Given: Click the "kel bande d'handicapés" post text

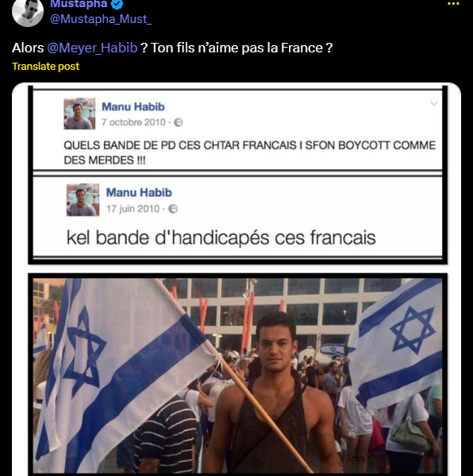Looking at the screenshot, I should pos(221,237).
